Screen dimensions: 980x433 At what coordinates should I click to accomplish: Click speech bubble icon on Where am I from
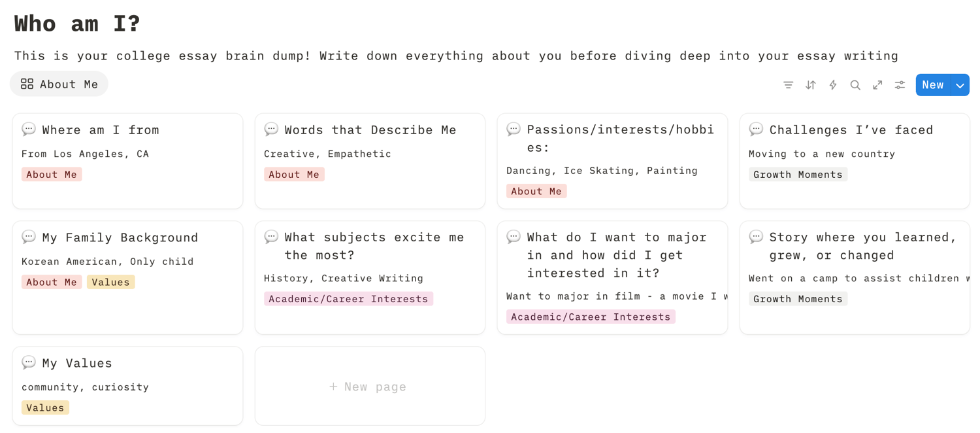tap(29, 130)
